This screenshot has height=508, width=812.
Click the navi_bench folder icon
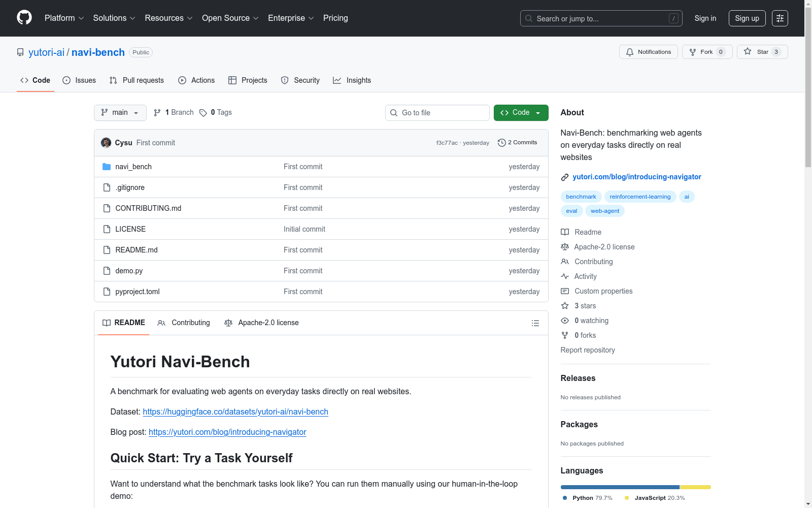107,167
